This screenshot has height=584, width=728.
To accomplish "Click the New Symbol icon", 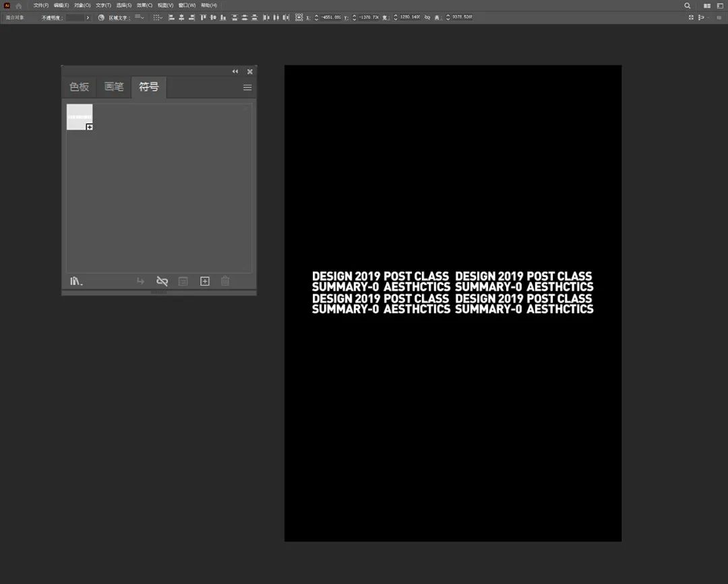I will [205, 281].
